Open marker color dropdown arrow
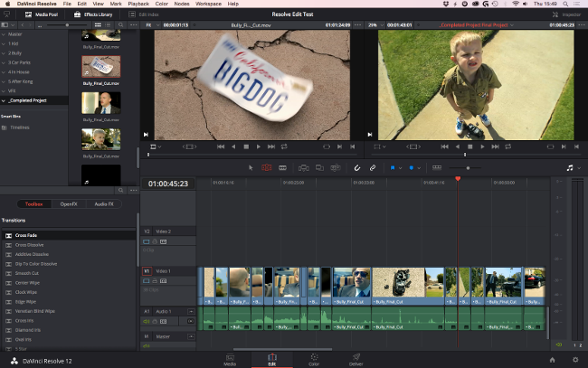Viewport: 588px width, 368px height. [419, 168]
